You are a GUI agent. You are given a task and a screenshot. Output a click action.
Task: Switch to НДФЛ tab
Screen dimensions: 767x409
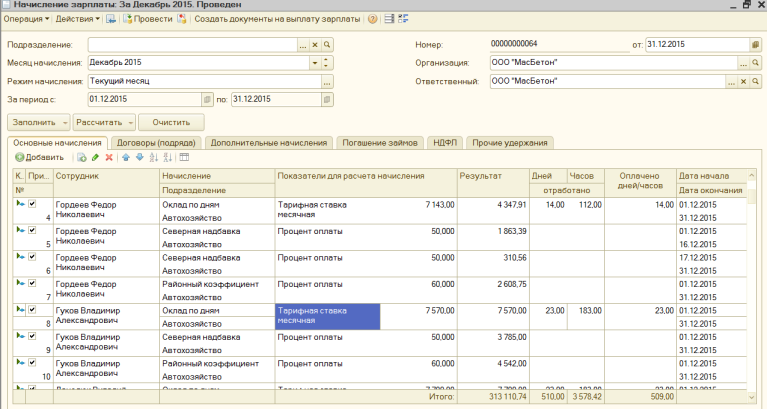tap(445, 143)
